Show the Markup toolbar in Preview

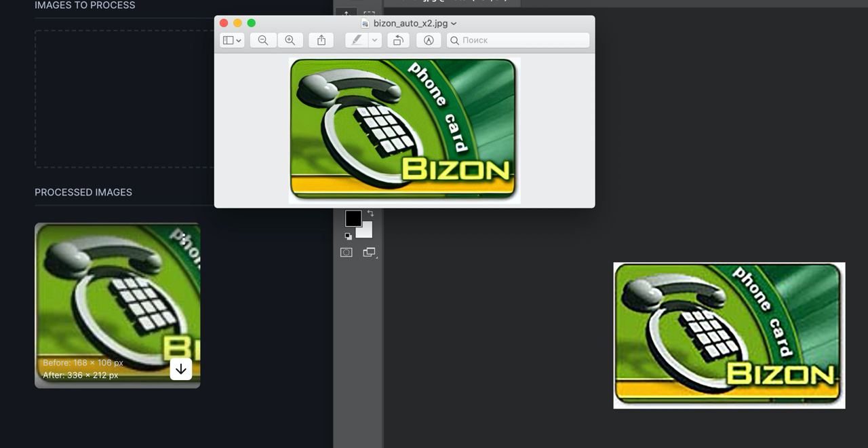pyautogui.click(x=429, y=40)
